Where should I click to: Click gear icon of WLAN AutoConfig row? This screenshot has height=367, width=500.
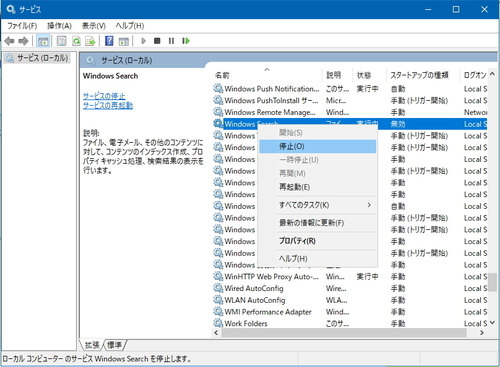click(x=218, y=300)
